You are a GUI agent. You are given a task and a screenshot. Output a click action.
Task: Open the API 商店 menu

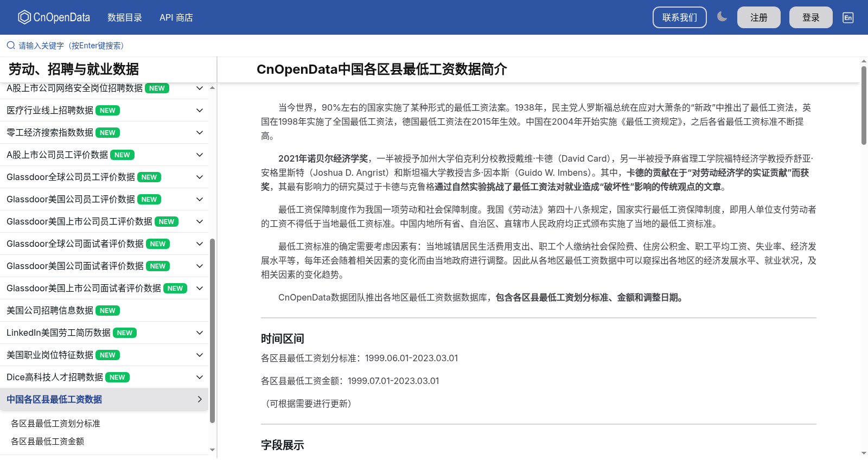pos(176,17)
